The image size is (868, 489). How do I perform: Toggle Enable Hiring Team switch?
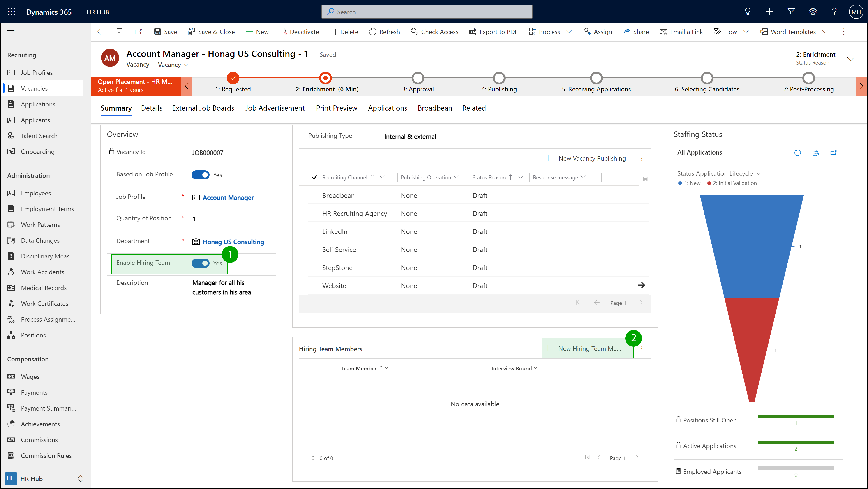(201, 263)
